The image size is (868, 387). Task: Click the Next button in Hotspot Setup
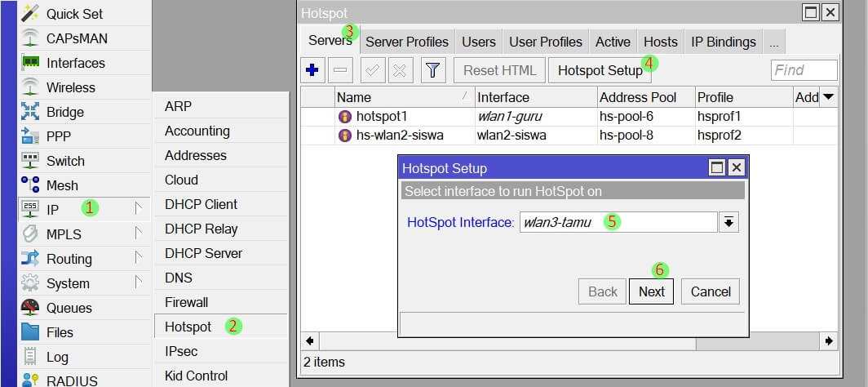651,291
